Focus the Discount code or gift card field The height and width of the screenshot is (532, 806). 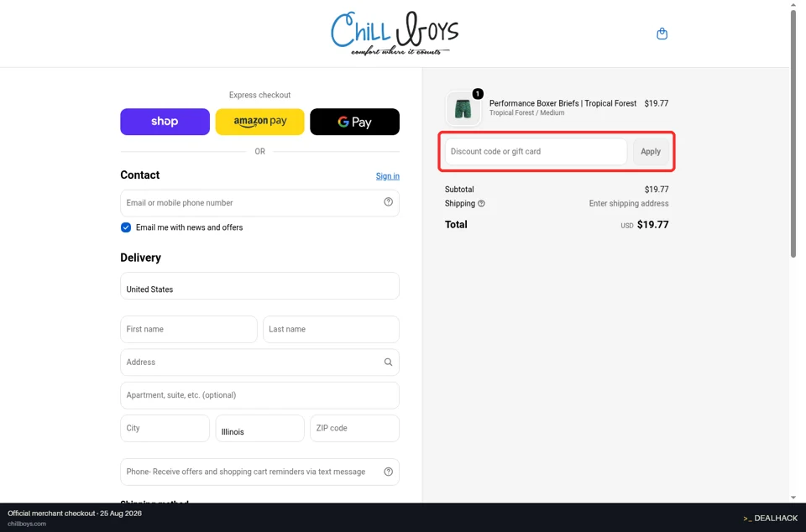point(536,152)
